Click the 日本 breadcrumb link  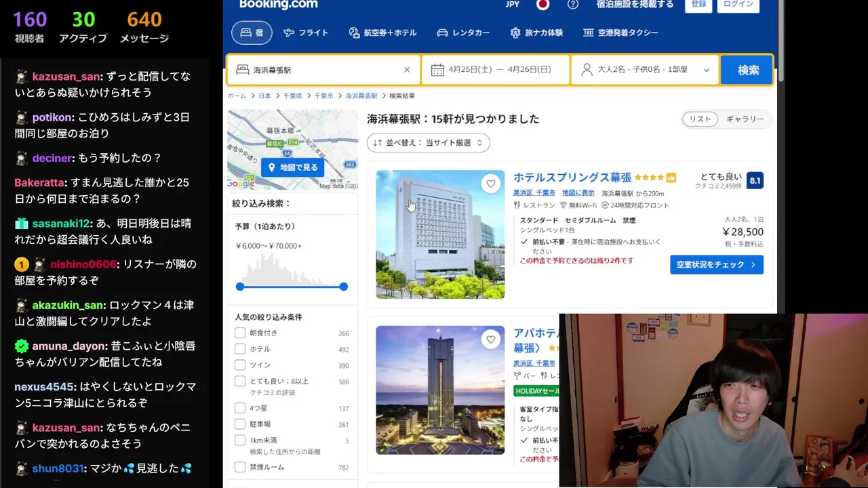pos(264,96)
